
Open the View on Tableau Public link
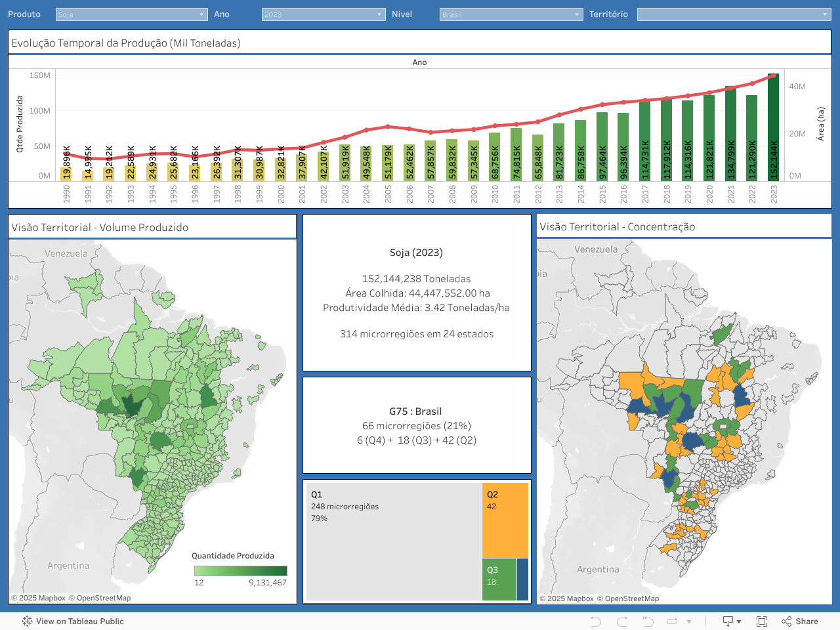click(x=79, y=621)
